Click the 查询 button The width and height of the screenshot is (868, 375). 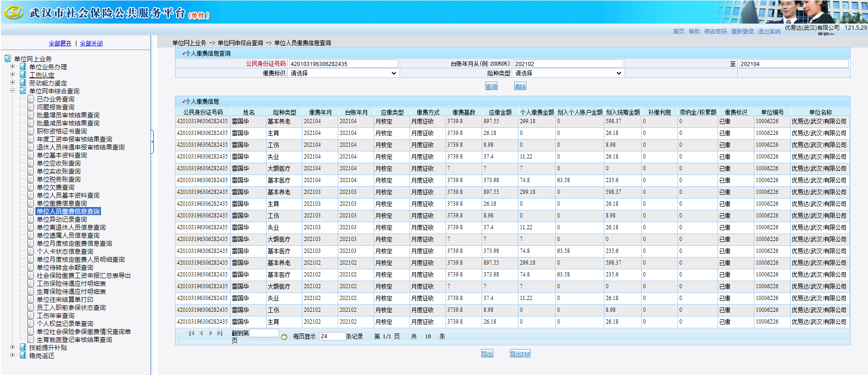coord(491,86)
